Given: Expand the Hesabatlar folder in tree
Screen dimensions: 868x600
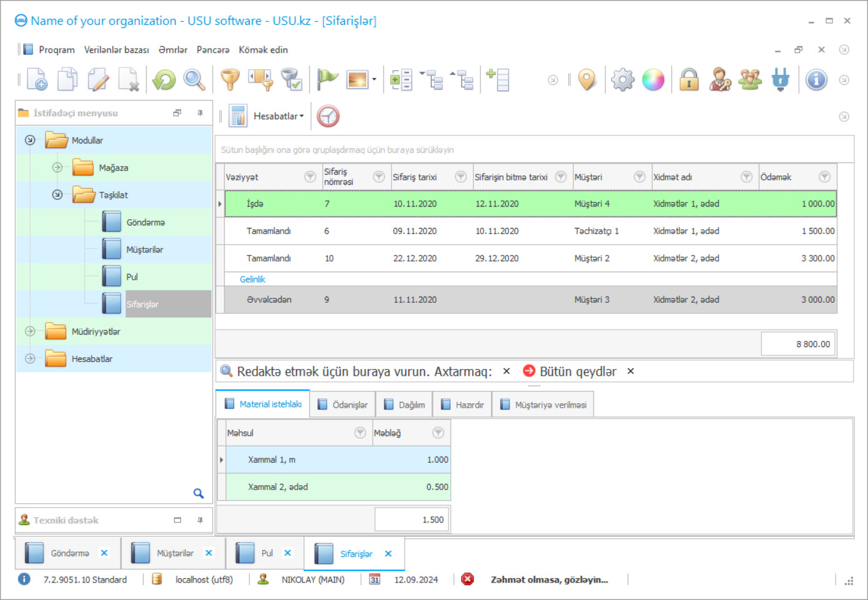Looking at the screenshot, I should click(x=30, y=358).
